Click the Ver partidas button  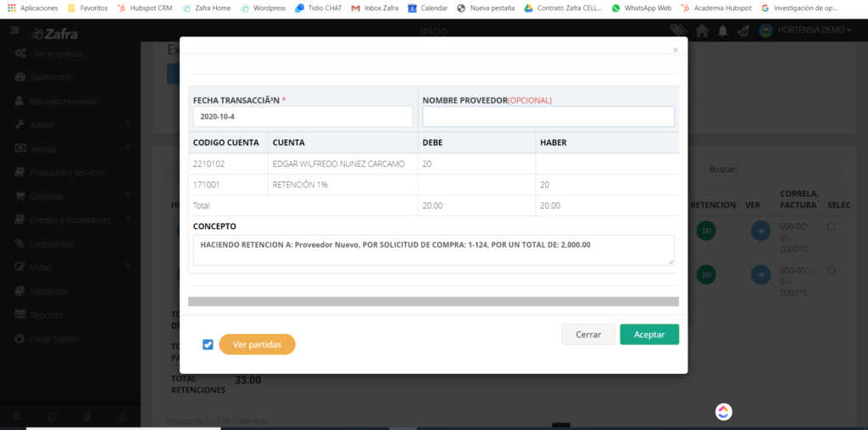tap(258, 344)
